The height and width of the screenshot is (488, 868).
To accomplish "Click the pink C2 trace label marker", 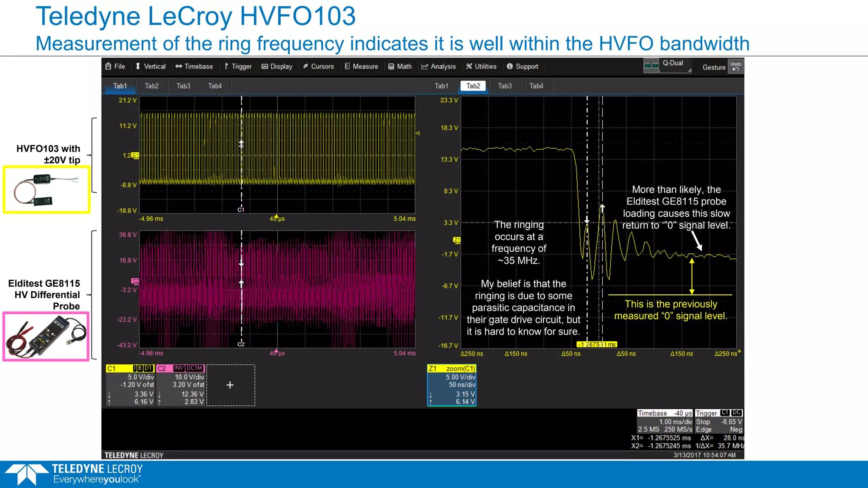I will pos(135,281).
